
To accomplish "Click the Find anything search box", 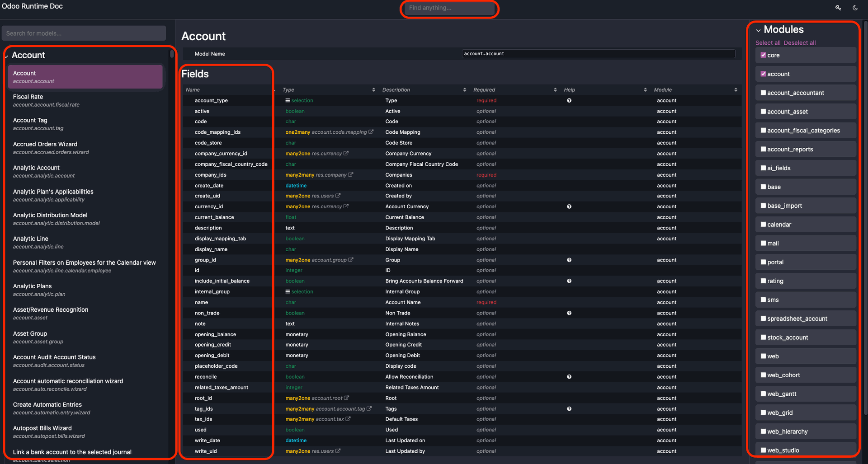I will coord(449,8).
